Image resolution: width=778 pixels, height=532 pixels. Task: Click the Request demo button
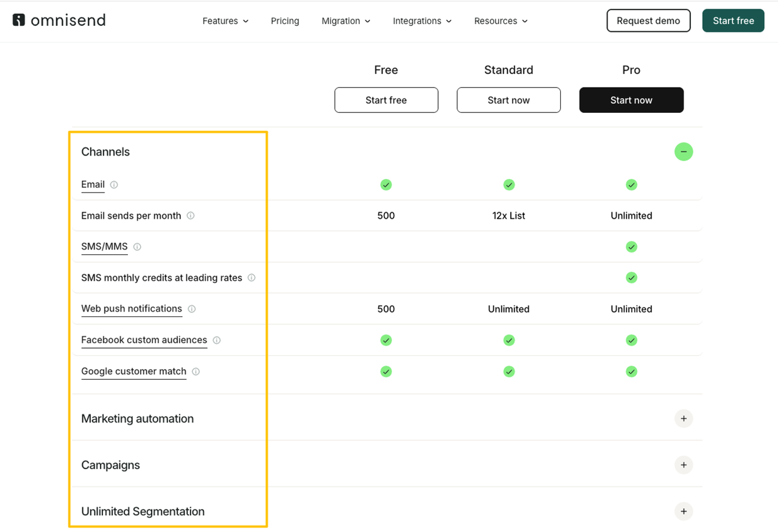649,20
